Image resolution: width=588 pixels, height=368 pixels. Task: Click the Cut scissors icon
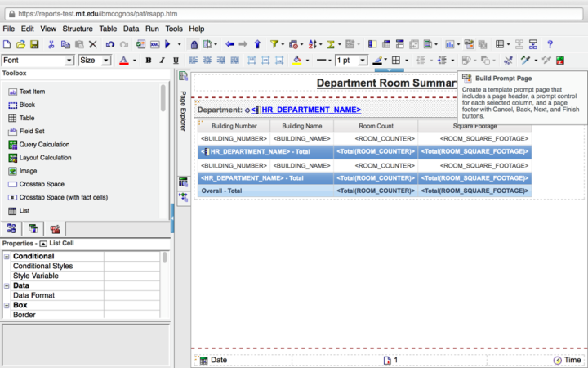pyautogui.click(x=51, y=44)
